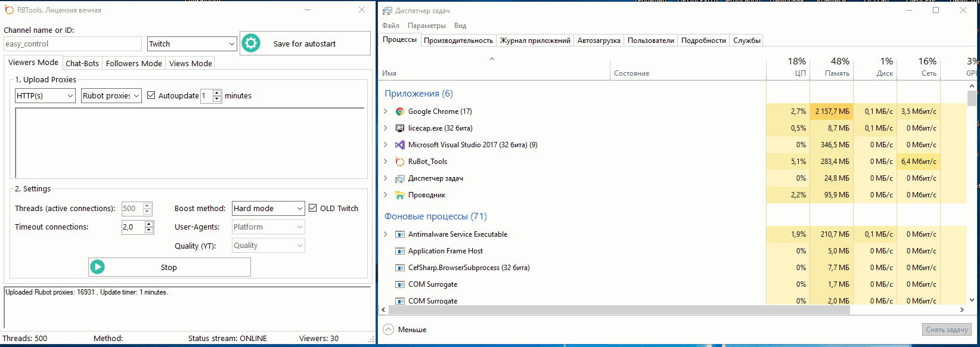Open the Twitch platform dropdown
The image size is (980, 347).
click(192, 44)
